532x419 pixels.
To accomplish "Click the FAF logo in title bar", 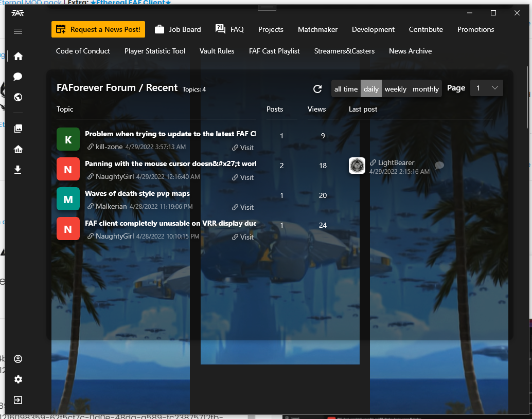I will 18,13.
